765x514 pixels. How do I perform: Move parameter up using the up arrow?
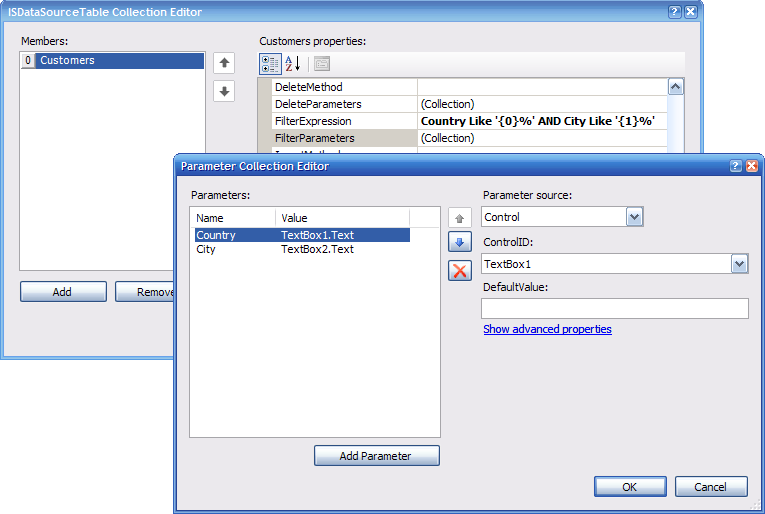(460, 217)
